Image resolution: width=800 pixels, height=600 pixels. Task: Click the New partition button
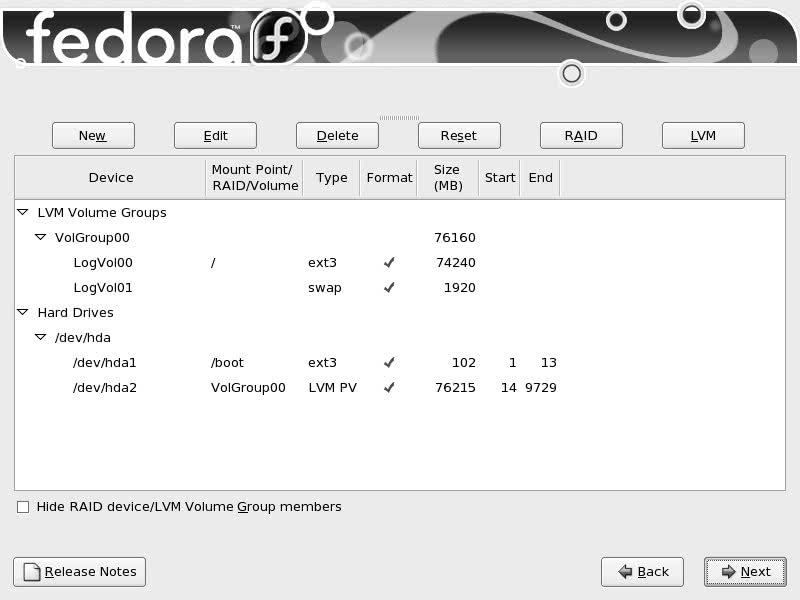[x=93, y=136]
